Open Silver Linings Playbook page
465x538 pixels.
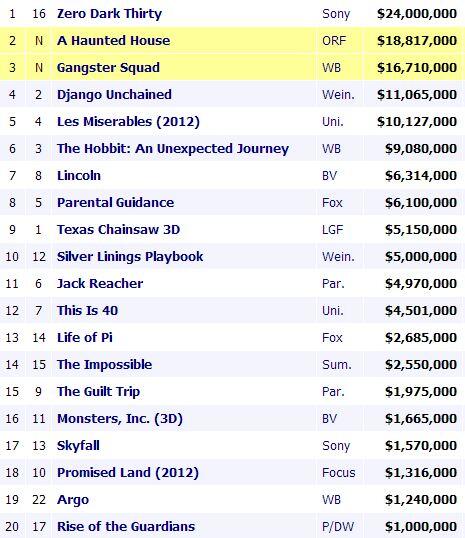point(130,257)
